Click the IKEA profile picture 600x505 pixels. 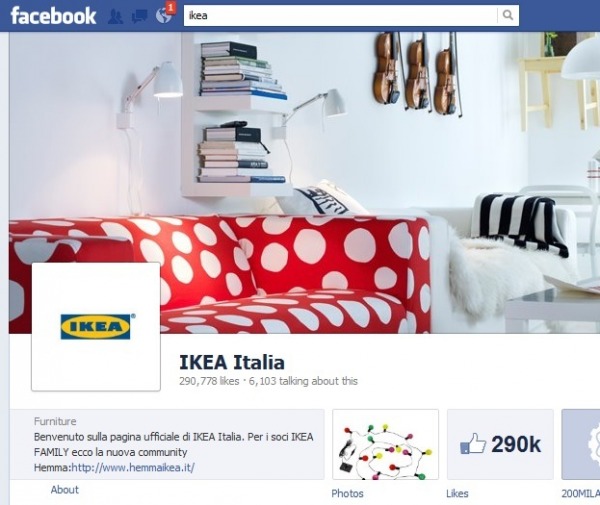(x=96, y=327)
